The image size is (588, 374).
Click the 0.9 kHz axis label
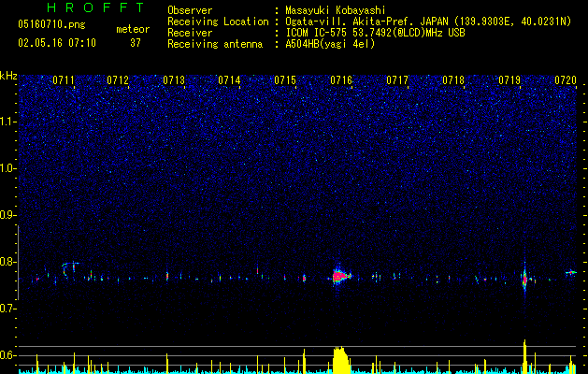[x=8, y=215]
